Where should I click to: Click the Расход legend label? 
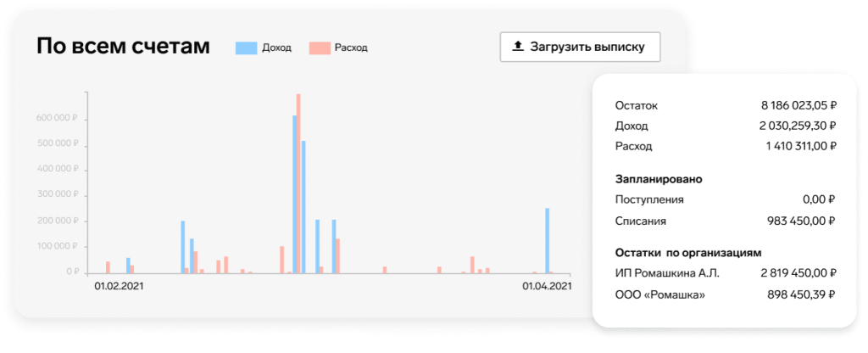(351, 48)
